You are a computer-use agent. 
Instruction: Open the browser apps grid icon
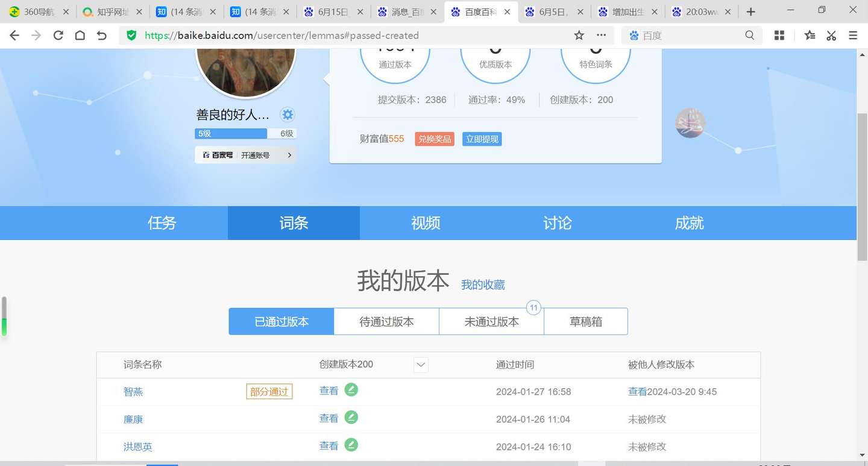pyautogui.click(x=779, y=36)
